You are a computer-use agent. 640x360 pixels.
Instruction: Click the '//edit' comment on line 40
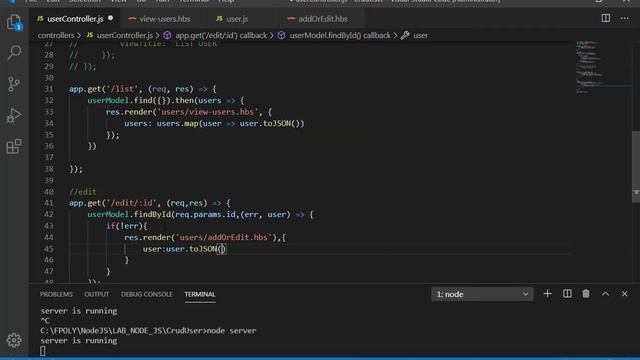click(83, 191)
